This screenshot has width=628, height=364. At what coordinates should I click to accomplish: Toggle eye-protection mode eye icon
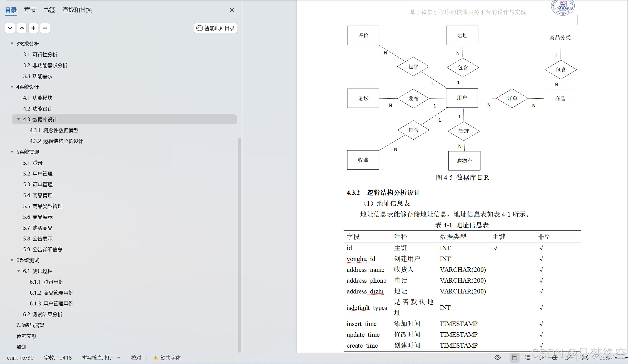[498, 357]
